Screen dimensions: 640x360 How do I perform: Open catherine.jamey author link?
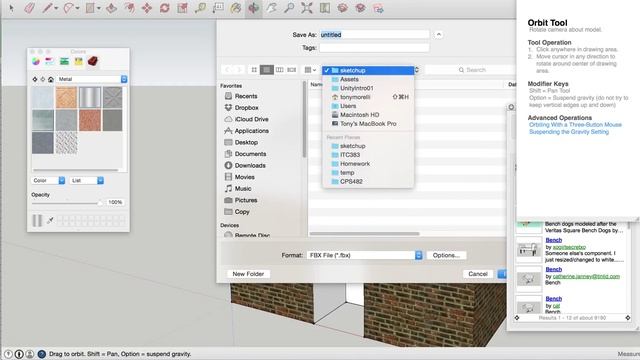point(586,276)
